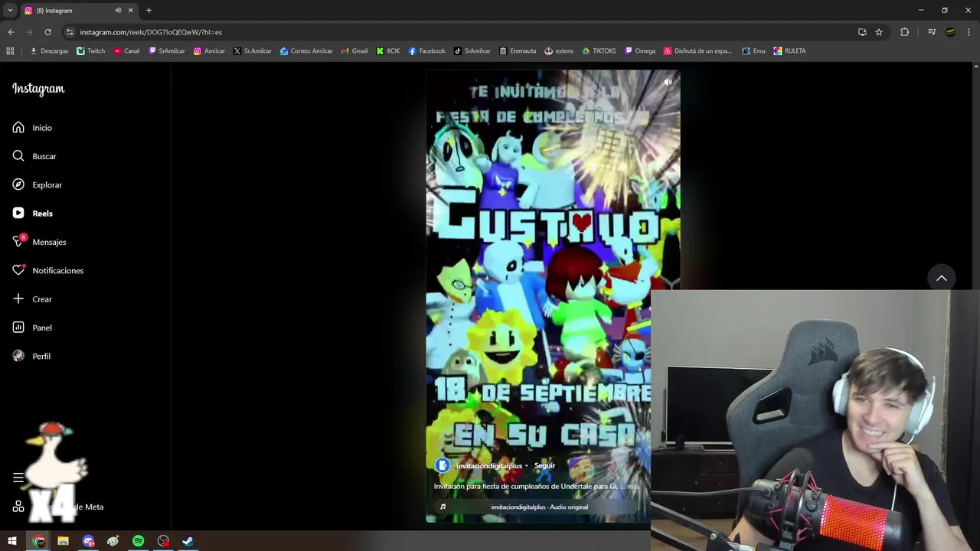980x551 pixels.
Task: Open Canal YouTube bookmark
Action: tap(126, 51)
